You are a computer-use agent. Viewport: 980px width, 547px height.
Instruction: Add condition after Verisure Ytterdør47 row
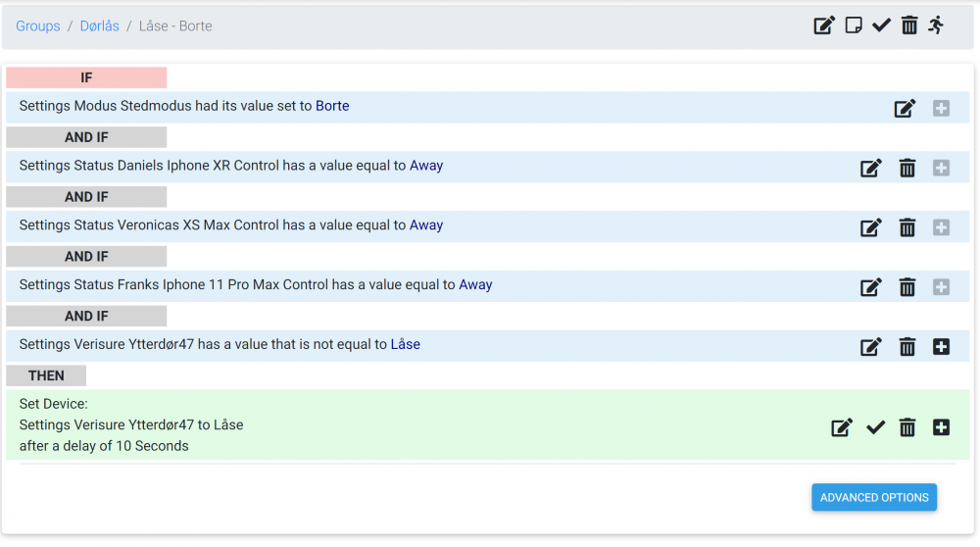(941, 346)
